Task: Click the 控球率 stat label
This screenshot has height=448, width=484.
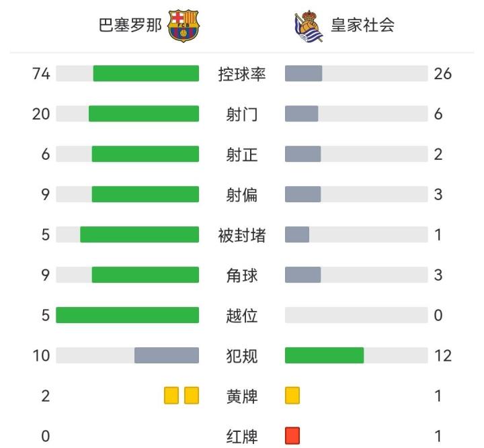Action: pos(242,74)
